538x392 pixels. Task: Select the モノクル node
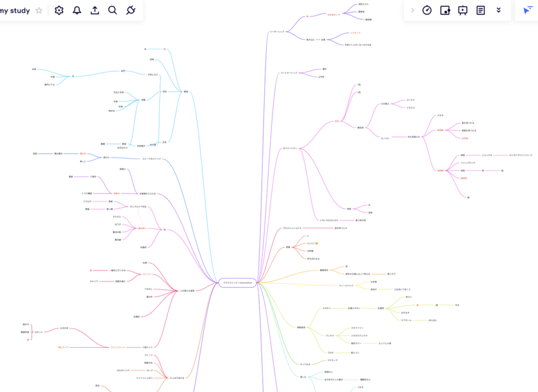pos(385,138)
